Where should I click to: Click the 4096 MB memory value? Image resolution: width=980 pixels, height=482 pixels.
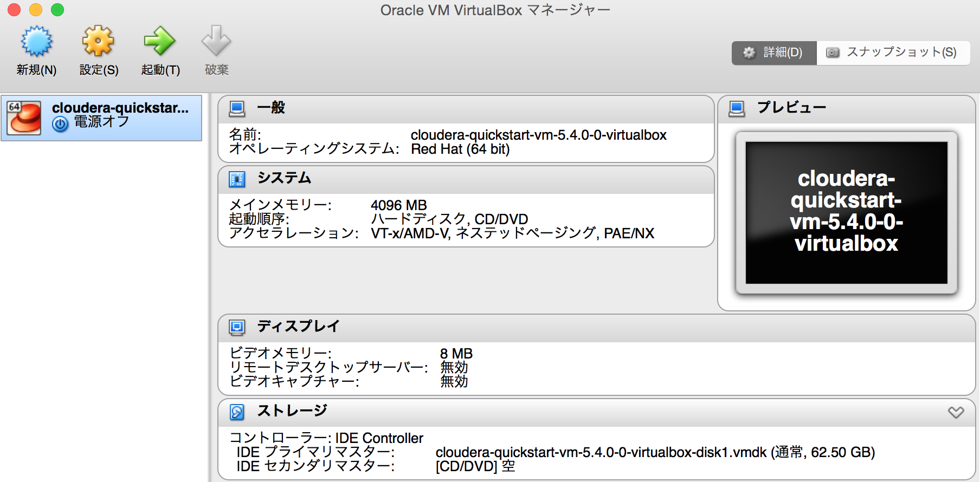(x=399, y=205)
